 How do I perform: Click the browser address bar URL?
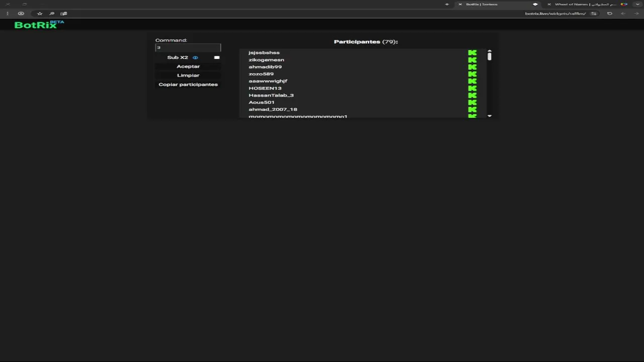coord(555,14)
